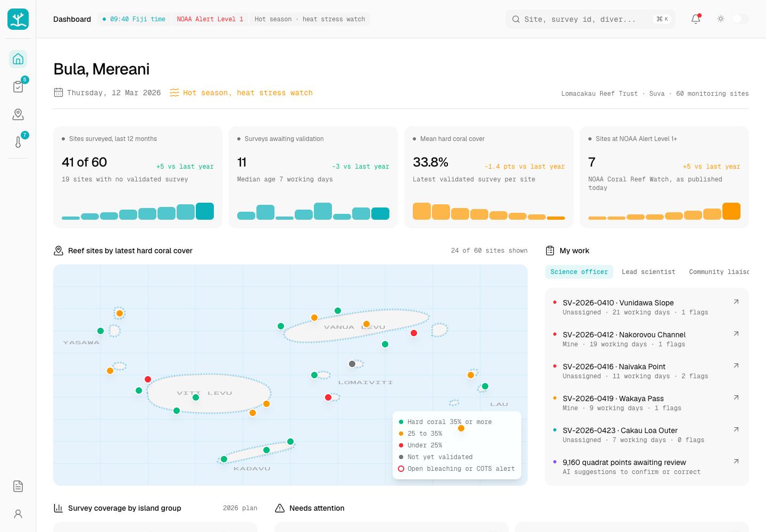Click the Hot season heat stress watch chip
This screenshot has height=532, width=766.
coord(310,19)
